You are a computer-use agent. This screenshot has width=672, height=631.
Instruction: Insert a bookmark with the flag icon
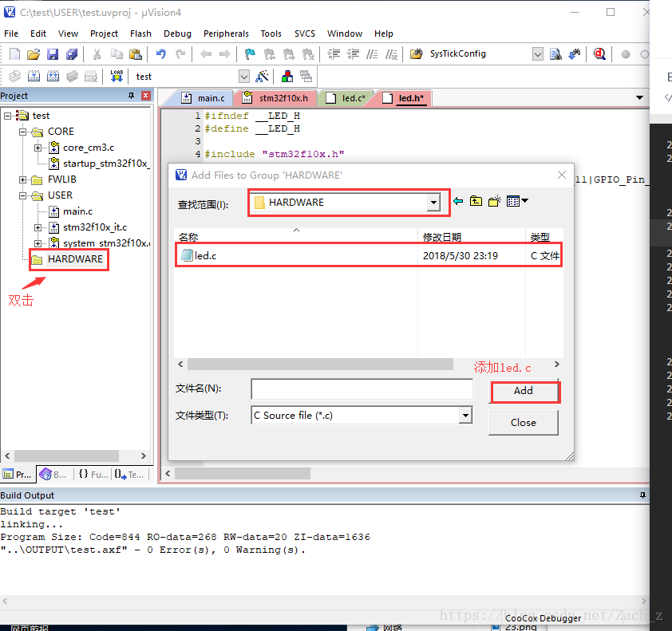tap(250, 54)
